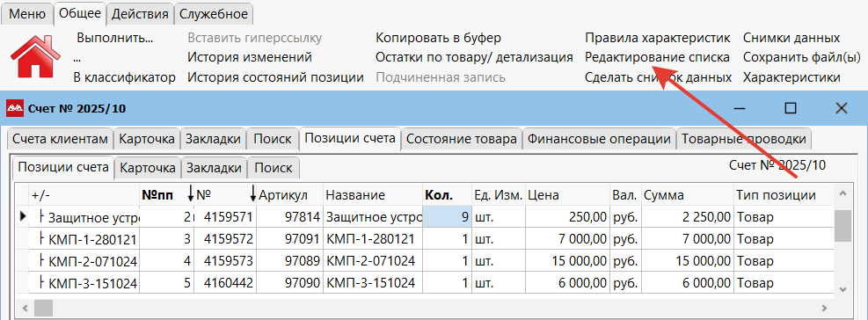Viewport: 868px width, 320px height.
Task: Click the app logo in Счет window title
Action: click(14, 108)
